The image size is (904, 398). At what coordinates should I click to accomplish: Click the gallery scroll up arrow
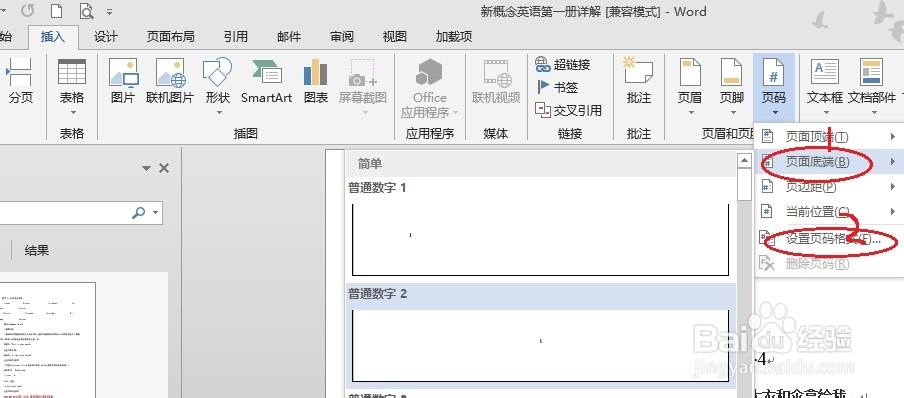(x=744, y=161)
